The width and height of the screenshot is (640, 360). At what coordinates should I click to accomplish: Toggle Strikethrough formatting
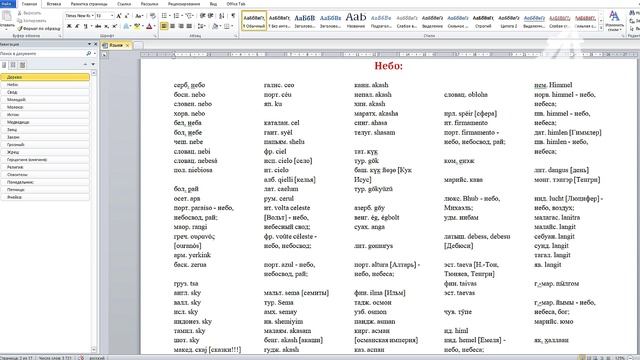point(98,26)
